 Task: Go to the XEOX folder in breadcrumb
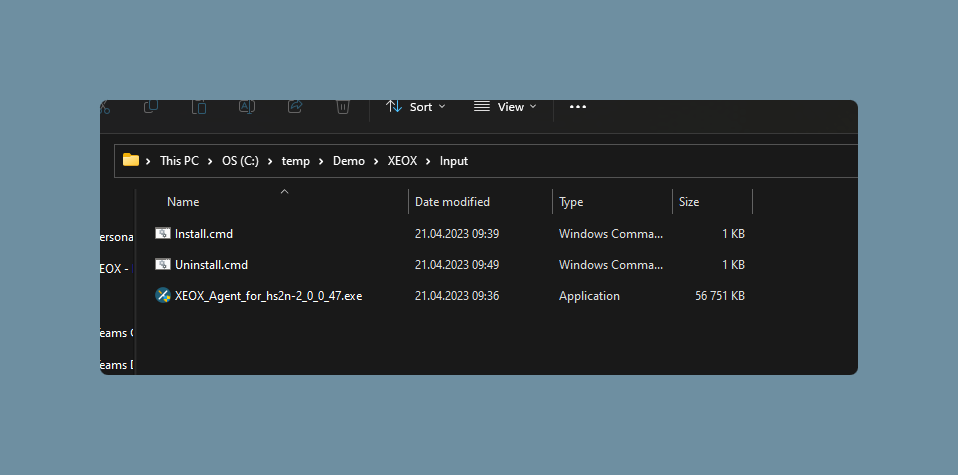point(402,161)
